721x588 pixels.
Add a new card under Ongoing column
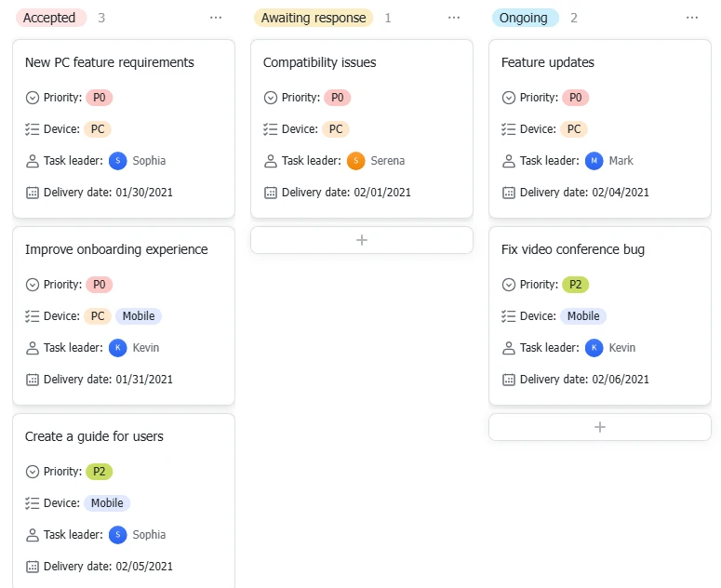(600, 427)
